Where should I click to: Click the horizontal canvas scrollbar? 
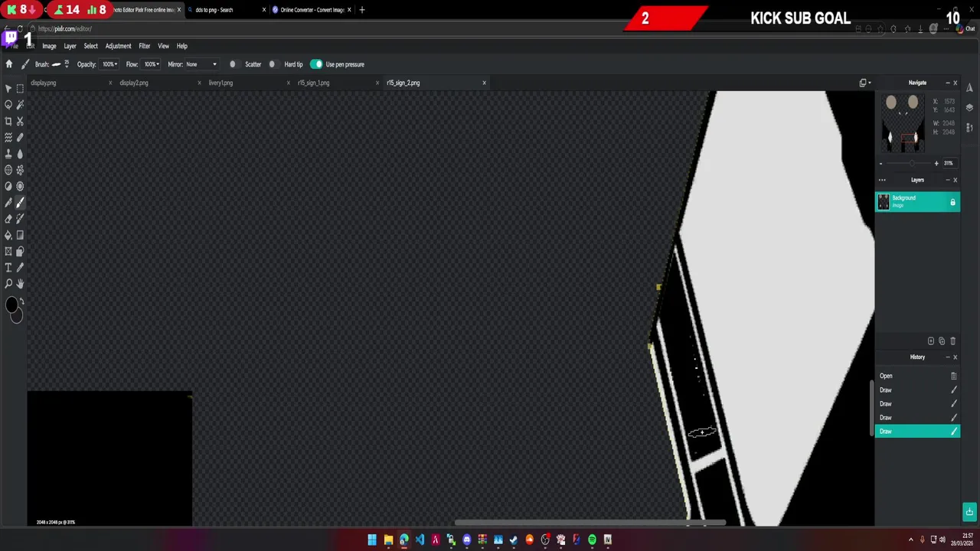pos(590,523)
